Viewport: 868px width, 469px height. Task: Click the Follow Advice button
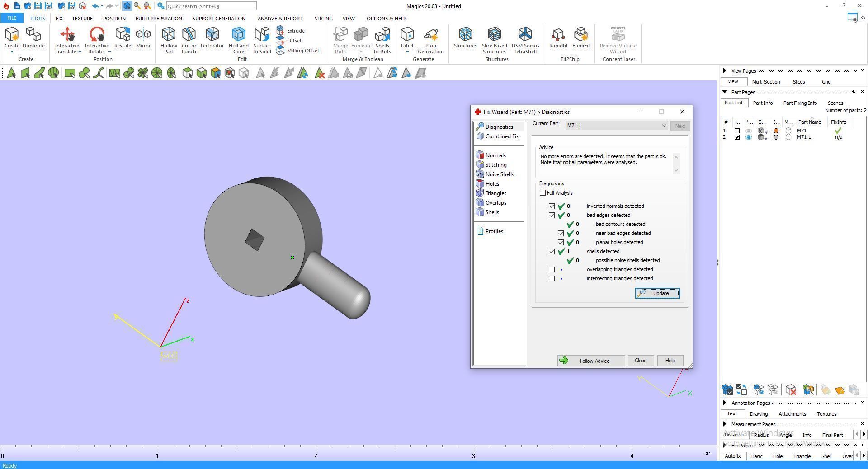pyautogui.click(x=591, y=361)
